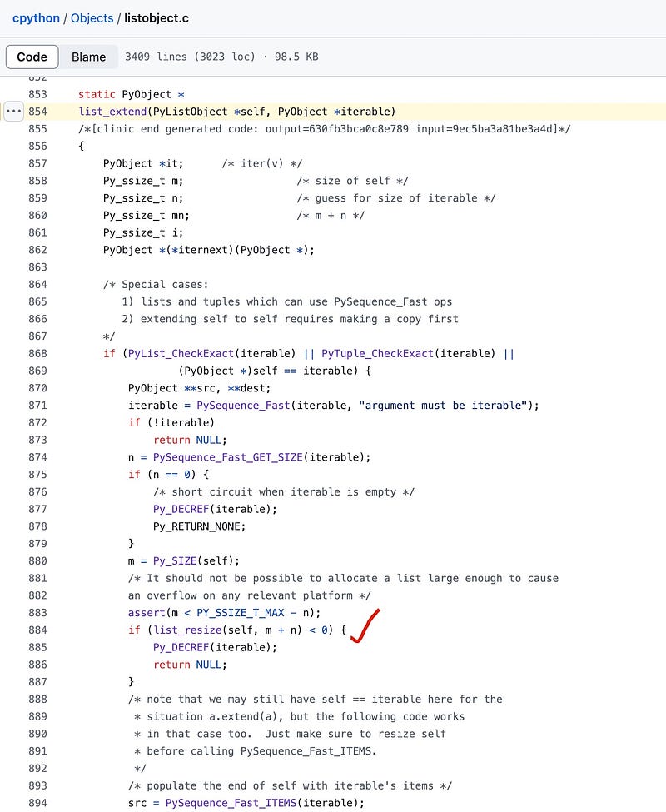Click line number 868 in the gutter
The image size is (666, 812).
click(37, 353)
